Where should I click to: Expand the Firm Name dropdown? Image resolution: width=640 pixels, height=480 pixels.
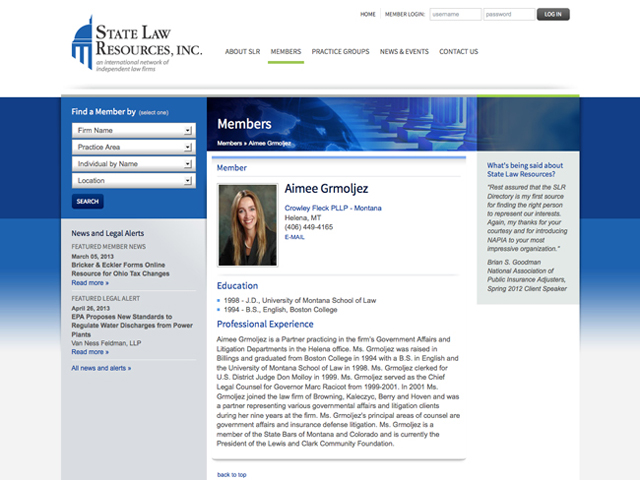[134, 130]
